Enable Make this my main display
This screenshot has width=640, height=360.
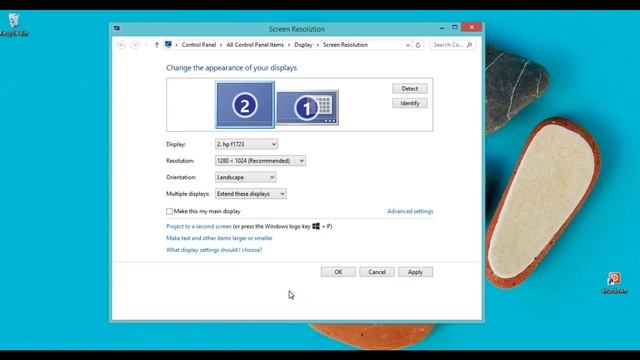(x=169, y=211)
